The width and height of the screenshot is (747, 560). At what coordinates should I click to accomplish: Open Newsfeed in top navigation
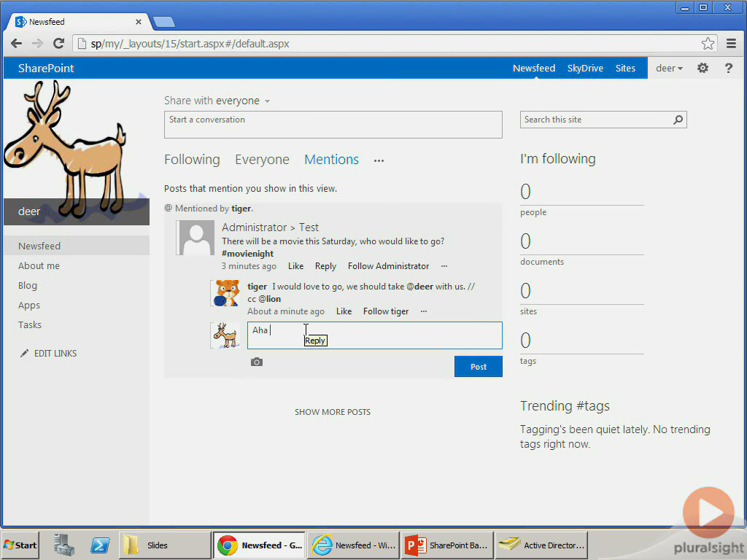tap(534, 68)
